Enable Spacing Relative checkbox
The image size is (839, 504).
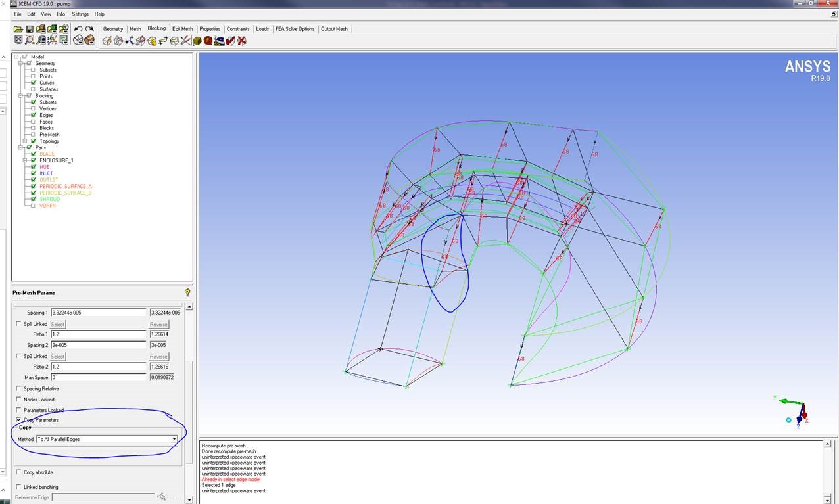pos(18,389)
